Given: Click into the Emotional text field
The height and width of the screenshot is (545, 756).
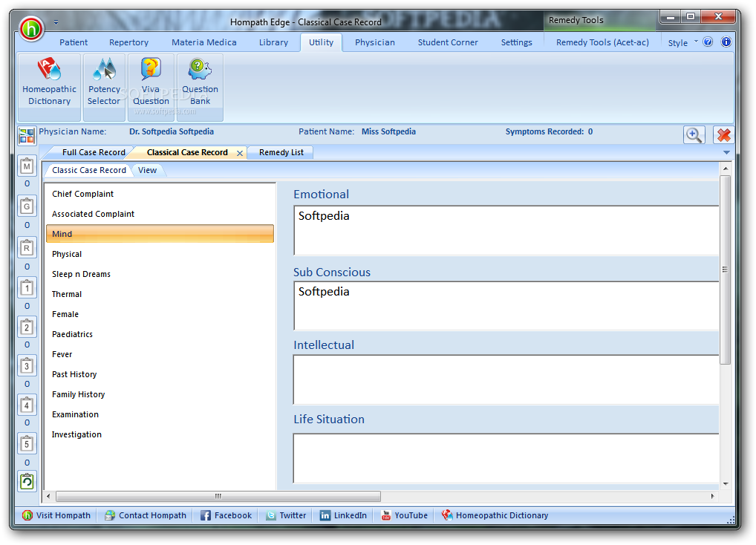Looking at the screenshot, I should click(x=506, y=230).
